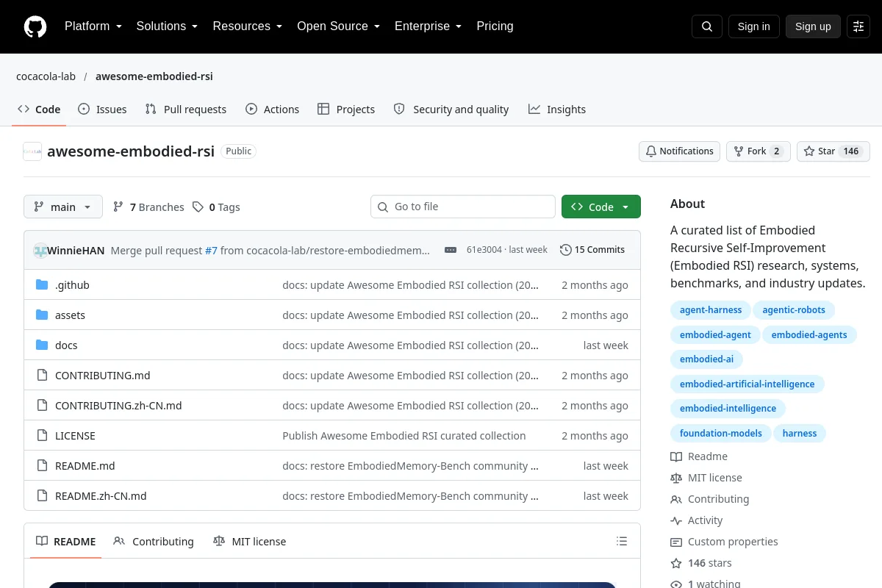Open the Contributing link in About

(710, 499)
